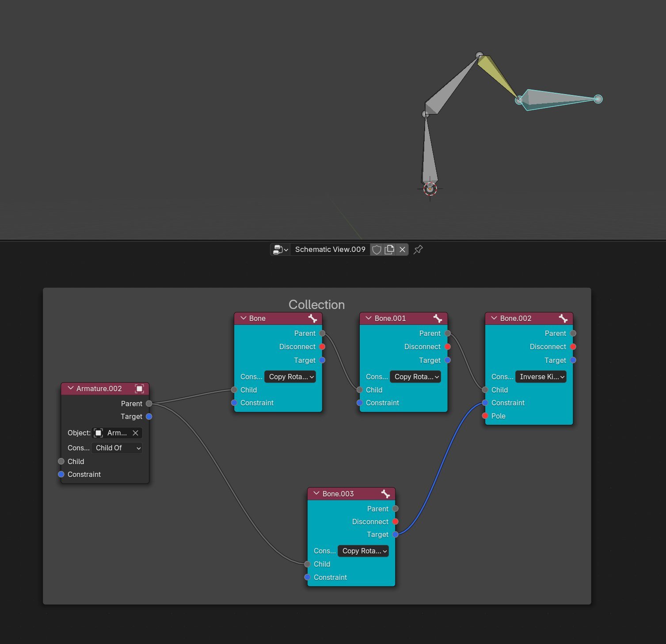
Task: Open the Inverse Kinematics dropdown on Bone.002
Action: [540, 377]
